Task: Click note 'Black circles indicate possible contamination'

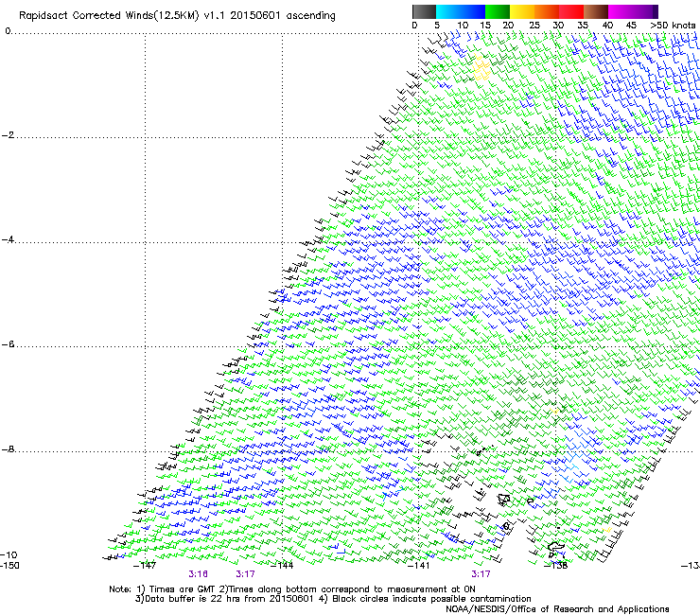Action: click(431, 599)
